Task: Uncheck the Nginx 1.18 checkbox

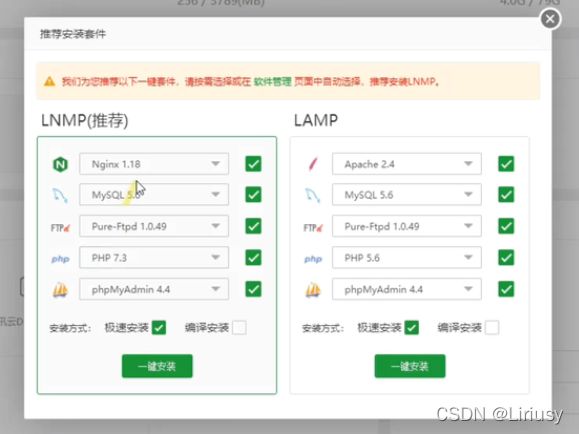Action: (x=253, y=164)
